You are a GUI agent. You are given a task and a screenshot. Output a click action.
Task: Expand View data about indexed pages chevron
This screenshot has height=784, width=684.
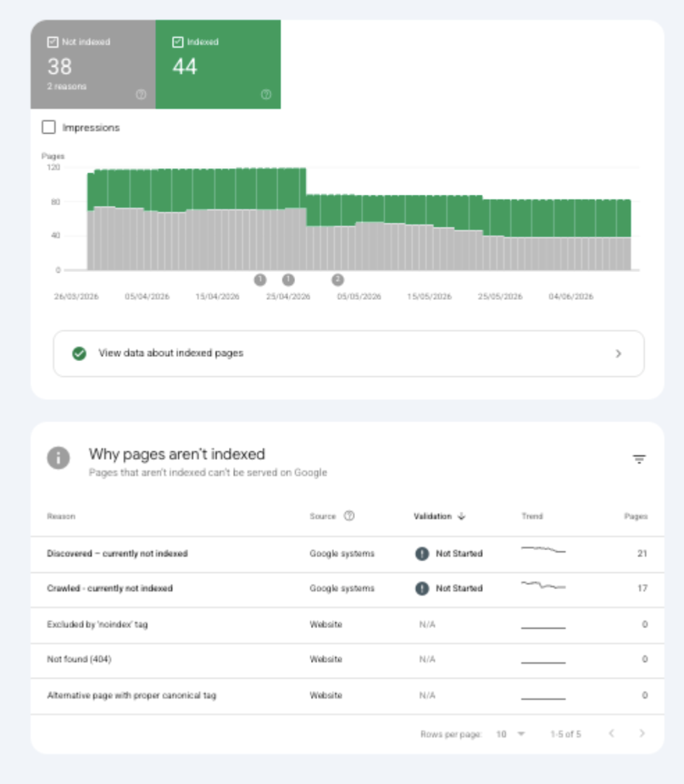pos(618,354)
